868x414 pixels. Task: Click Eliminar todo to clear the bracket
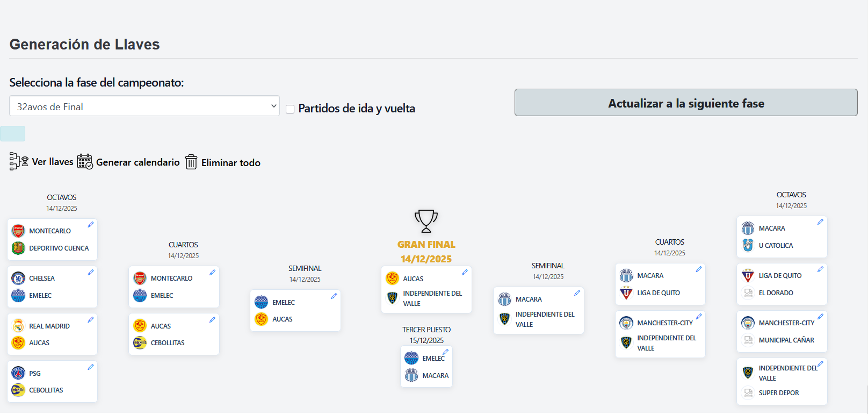tap(230, 162)
